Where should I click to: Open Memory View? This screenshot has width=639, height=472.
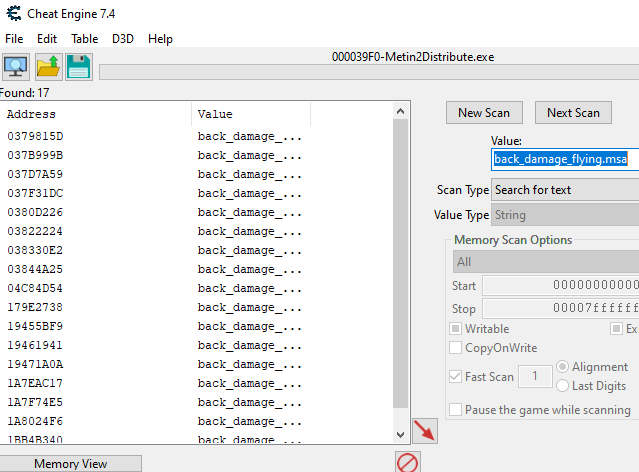(71, 463)
